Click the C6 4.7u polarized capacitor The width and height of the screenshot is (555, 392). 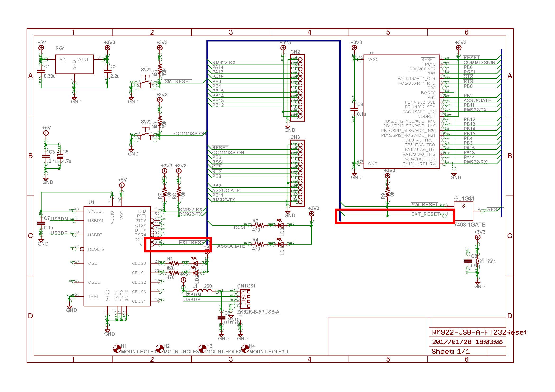pyautogui.click(x=60, y=157)
